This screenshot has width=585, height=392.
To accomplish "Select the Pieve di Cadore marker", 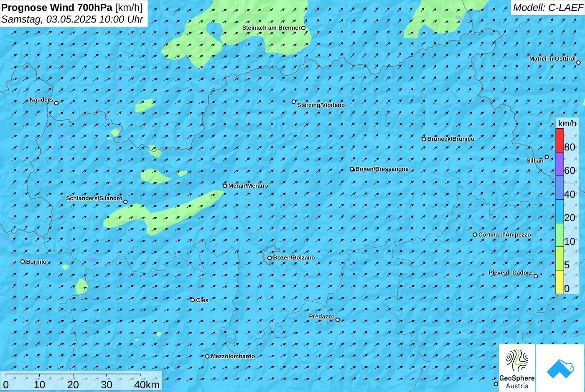I will (536, 276).
